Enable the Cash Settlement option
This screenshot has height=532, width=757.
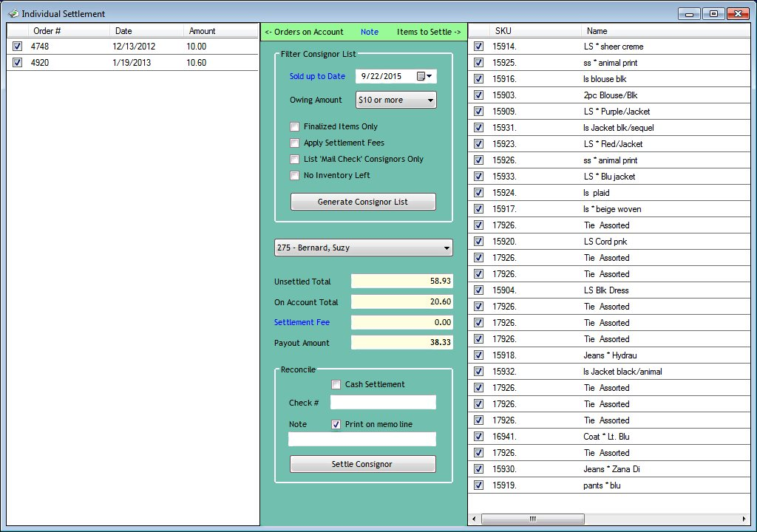(x=336, y=384)
